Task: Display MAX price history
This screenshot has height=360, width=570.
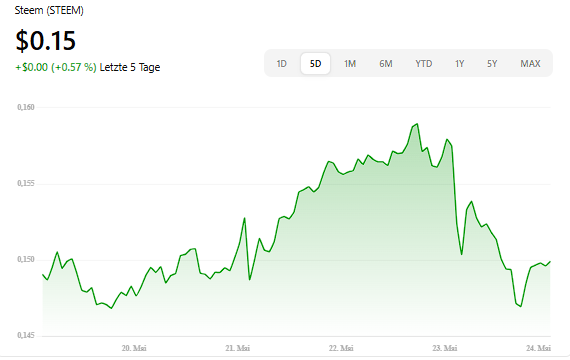Action: pyautogui.click(x=530, y=64)
